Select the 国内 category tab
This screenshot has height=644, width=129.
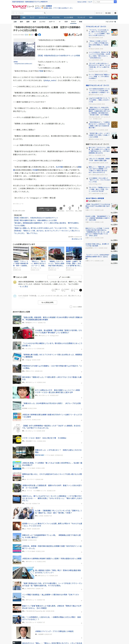(x=21, y=22)
